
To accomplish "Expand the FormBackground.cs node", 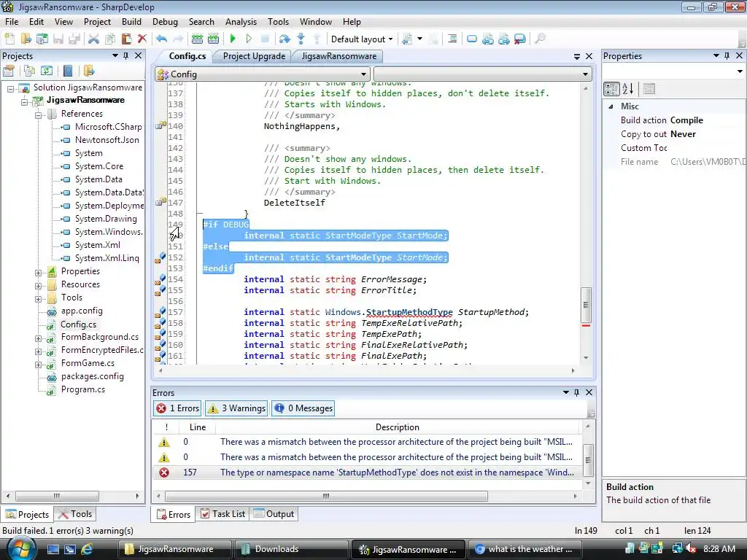I will pyautogui.click(x=38, y=338).
